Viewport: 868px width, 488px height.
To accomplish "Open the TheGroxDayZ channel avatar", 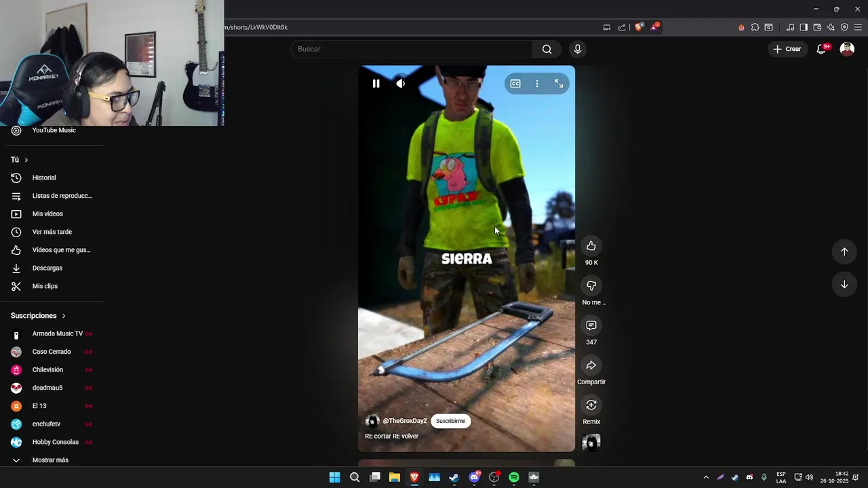I will click(372, 421).
